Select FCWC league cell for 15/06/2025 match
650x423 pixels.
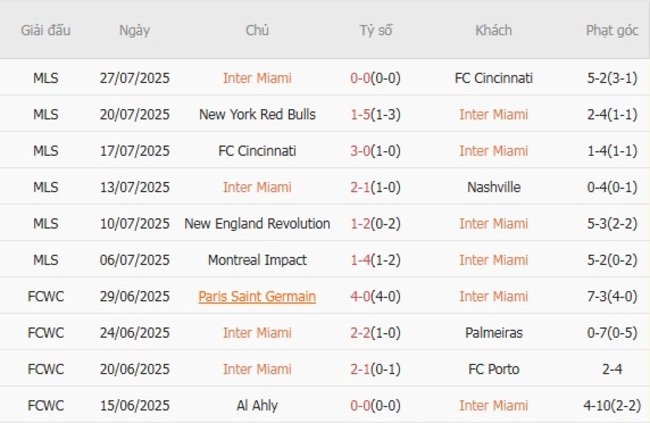pyautogui.click(x=45, y=405)
